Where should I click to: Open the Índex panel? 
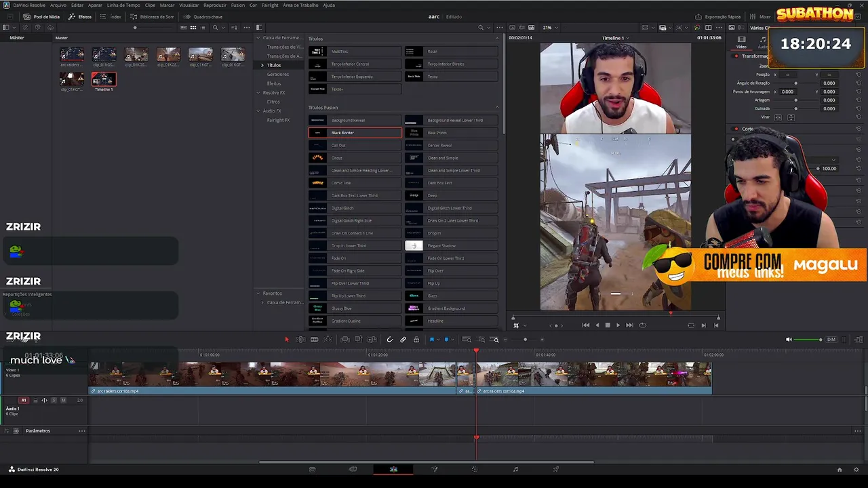click(111, 17)
